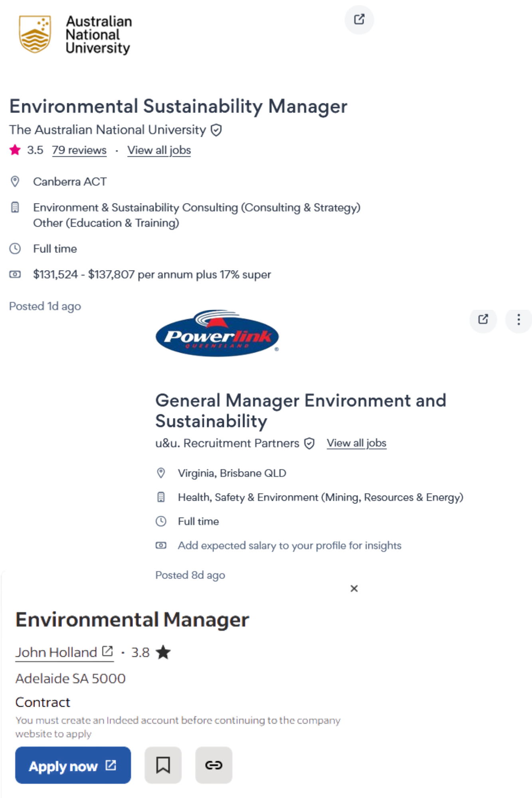Add expected salary to your profile link
The image size is (532, 798).
(x=289, y=545)
